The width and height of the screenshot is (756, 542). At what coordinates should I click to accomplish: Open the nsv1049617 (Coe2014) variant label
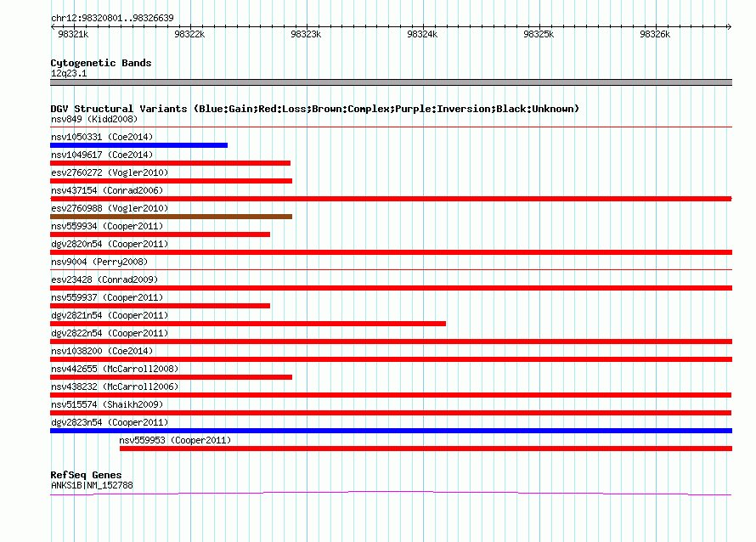(102, 155)
